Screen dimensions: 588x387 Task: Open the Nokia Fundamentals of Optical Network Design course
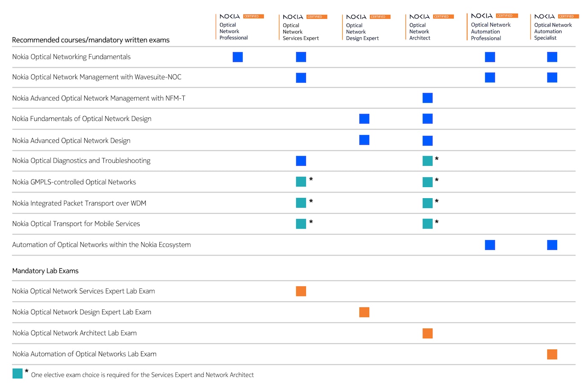tap(82, 119)
